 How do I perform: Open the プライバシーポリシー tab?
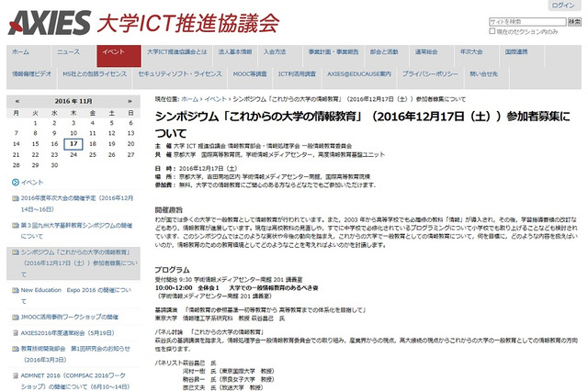coord(430,78)
